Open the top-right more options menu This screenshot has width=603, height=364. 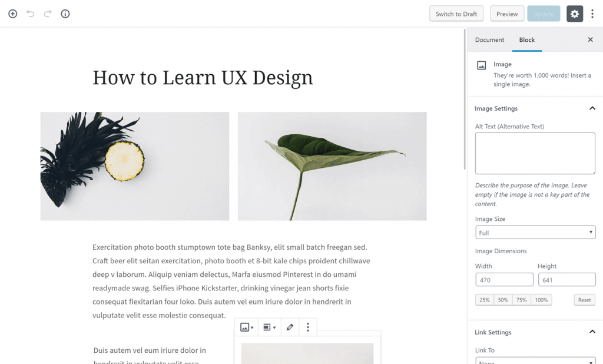(592, 14)
